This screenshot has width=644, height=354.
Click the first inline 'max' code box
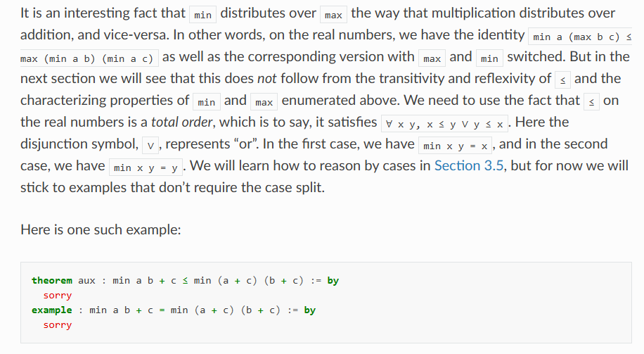point(333,15)
